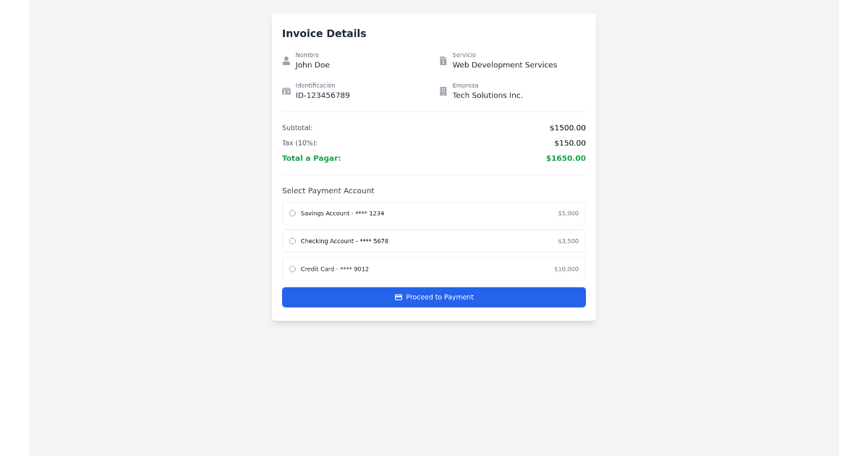Image resolution: width=868 pixels, height=456 pixels.
Task: Click the Web Development Services text
Action: pos(504,64)
